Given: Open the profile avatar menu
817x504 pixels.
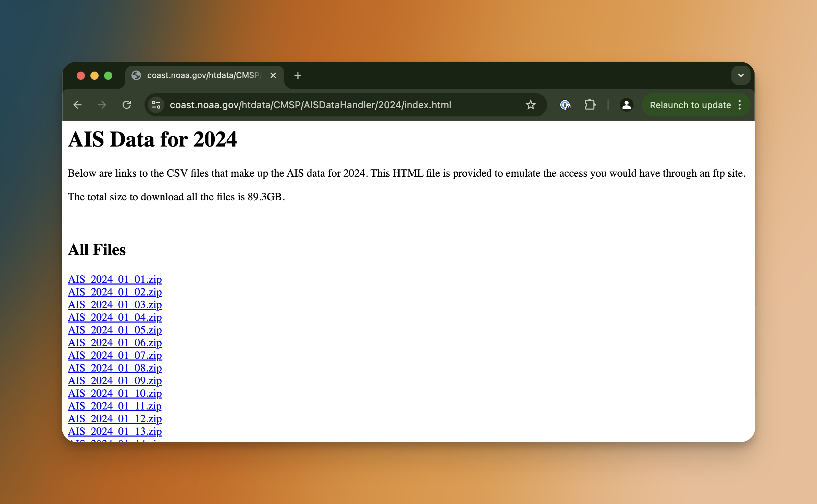Looking at the screenshot, I should [626, 105].
